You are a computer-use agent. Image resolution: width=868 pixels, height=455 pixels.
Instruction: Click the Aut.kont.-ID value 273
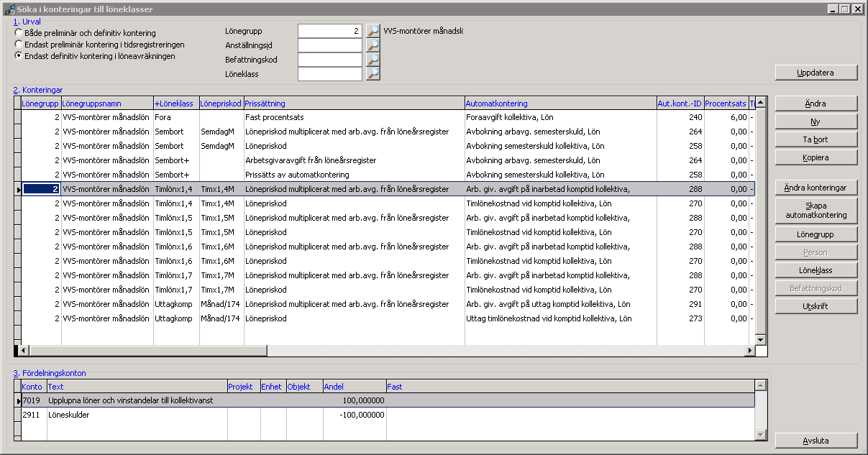[x=680, y=318]
